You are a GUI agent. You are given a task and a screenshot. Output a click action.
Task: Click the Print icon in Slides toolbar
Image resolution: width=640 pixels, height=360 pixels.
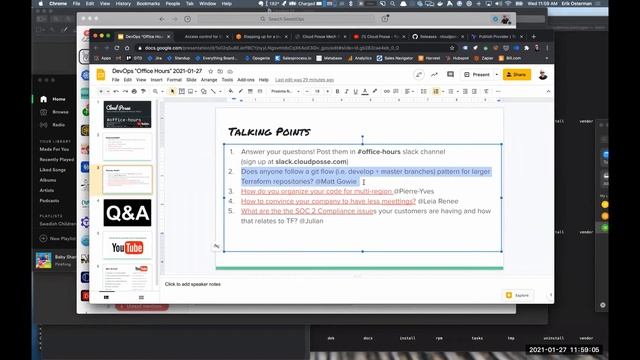[134, 91]
